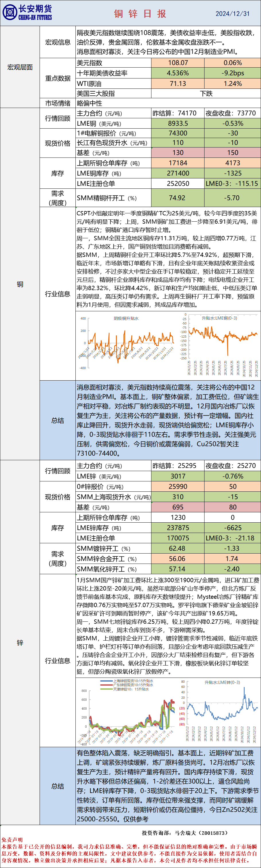Click the 17184 inventory value
261x868 pixels.
[178, 163]
